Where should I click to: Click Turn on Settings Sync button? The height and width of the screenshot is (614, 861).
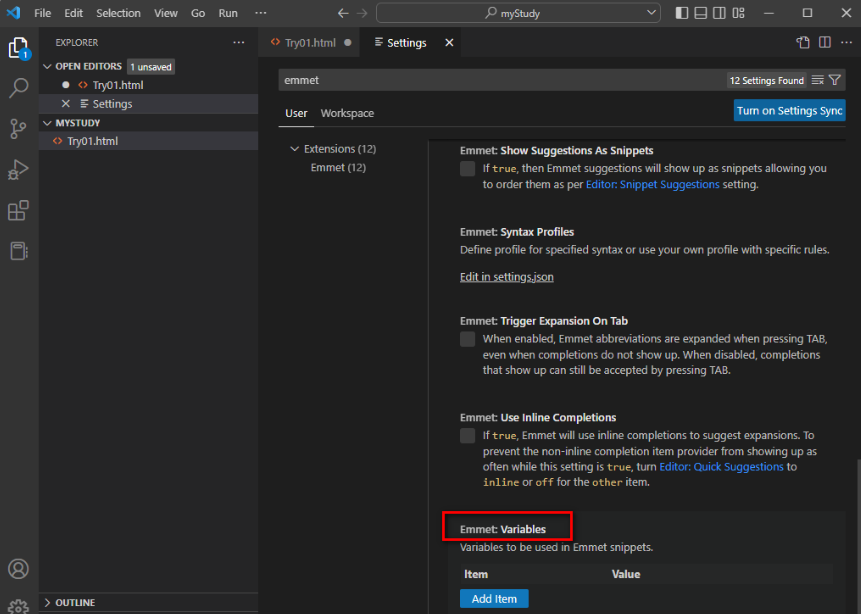(x=789, y=110)
